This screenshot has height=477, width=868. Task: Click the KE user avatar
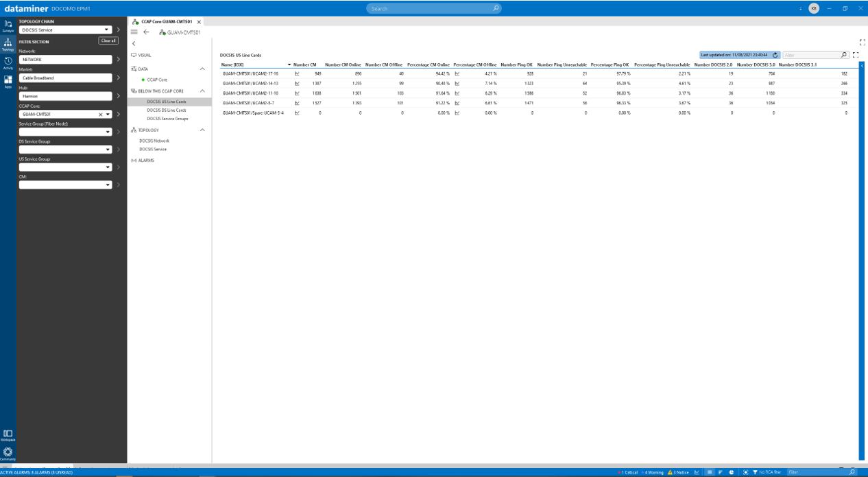(814, 8)
